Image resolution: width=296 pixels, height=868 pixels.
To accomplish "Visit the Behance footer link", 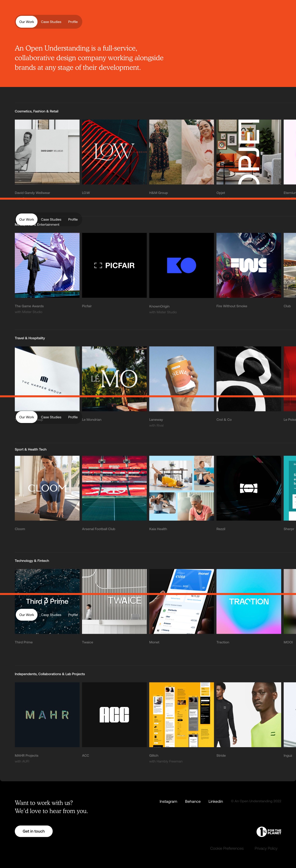I will tap(193, 801).
